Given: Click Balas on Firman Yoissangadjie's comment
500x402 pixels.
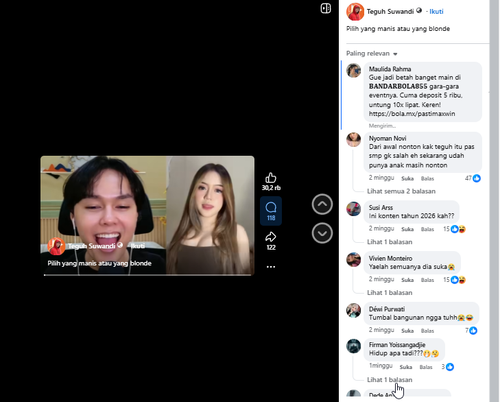Looking at the screenshot, I should click(x=426, y=367).
